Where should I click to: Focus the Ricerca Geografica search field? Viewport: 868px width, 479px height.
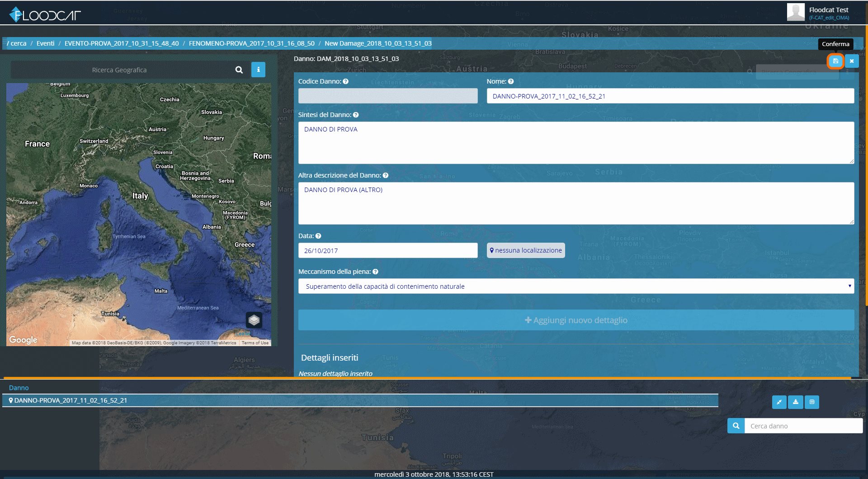point(119,70)
